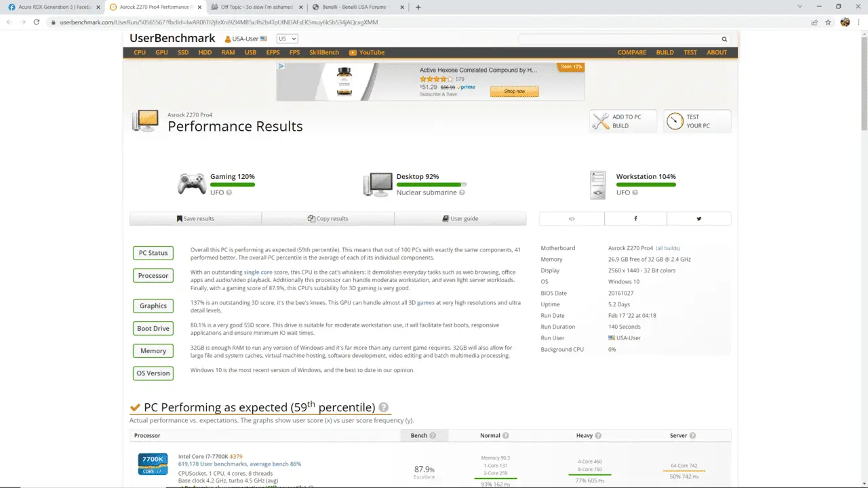Open the embed code </> icon

point(572,218)
